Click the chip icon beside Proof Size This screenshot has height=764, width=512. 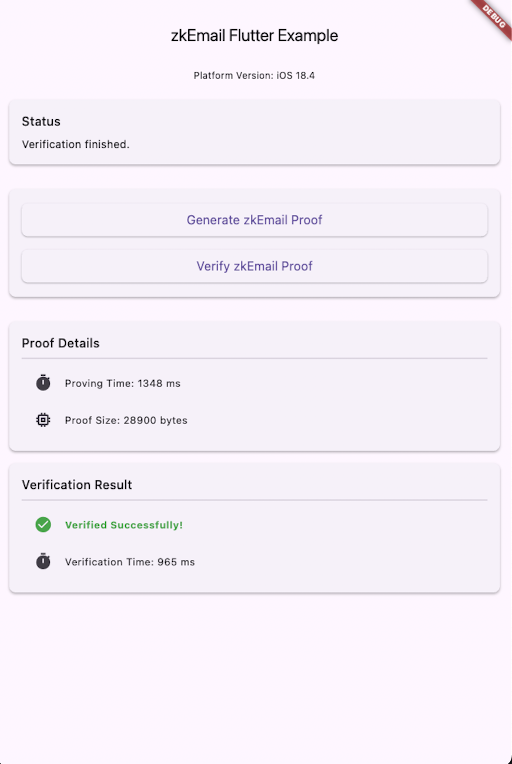[x=43, y=420]
